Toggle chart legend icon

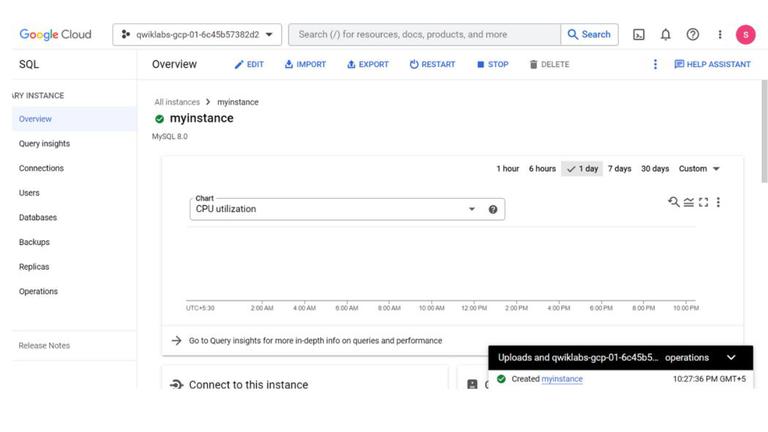coord(689,202)
